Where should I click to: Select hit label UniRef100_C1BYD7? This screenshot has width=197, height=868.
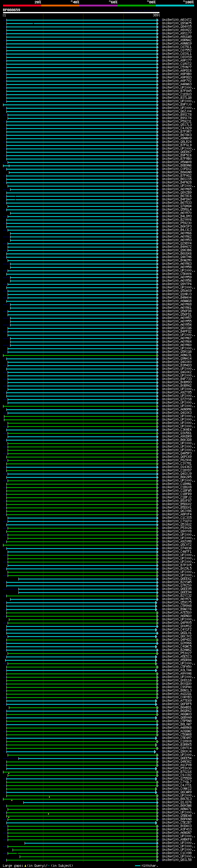pos(177,470)
